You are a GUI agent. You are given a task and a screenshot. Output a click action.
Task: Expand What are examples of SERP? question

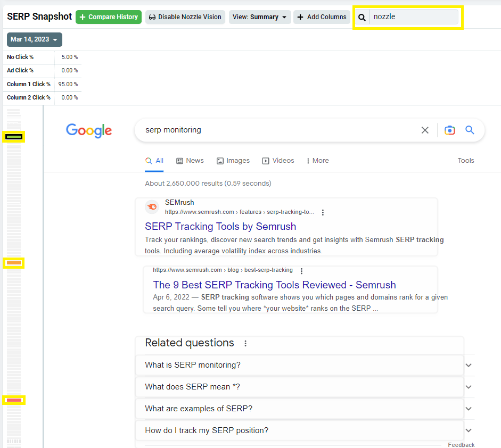tap(300, 409)
